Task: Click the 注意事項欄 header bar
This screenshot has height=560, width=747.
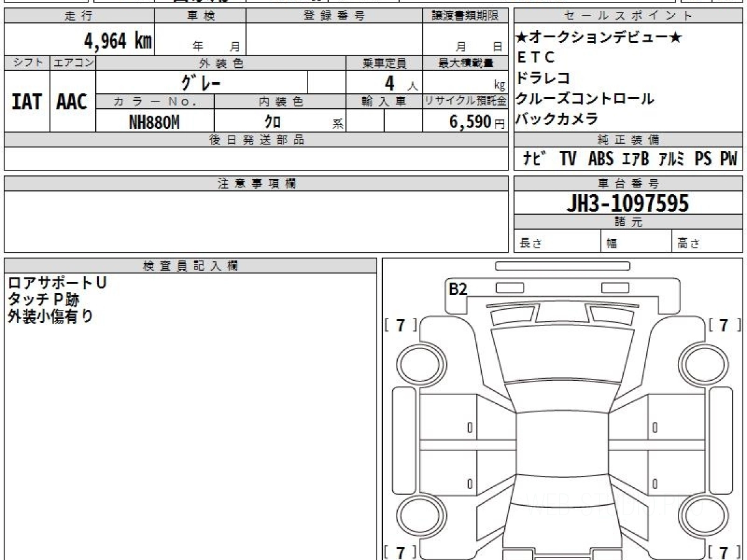Action: pos(256,184)
